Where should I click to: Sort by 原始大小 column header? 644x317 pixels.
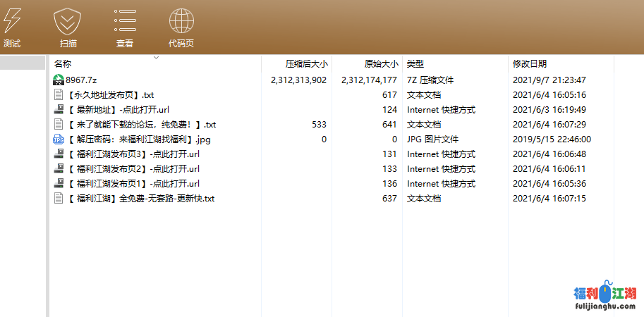tap(381, 64)
